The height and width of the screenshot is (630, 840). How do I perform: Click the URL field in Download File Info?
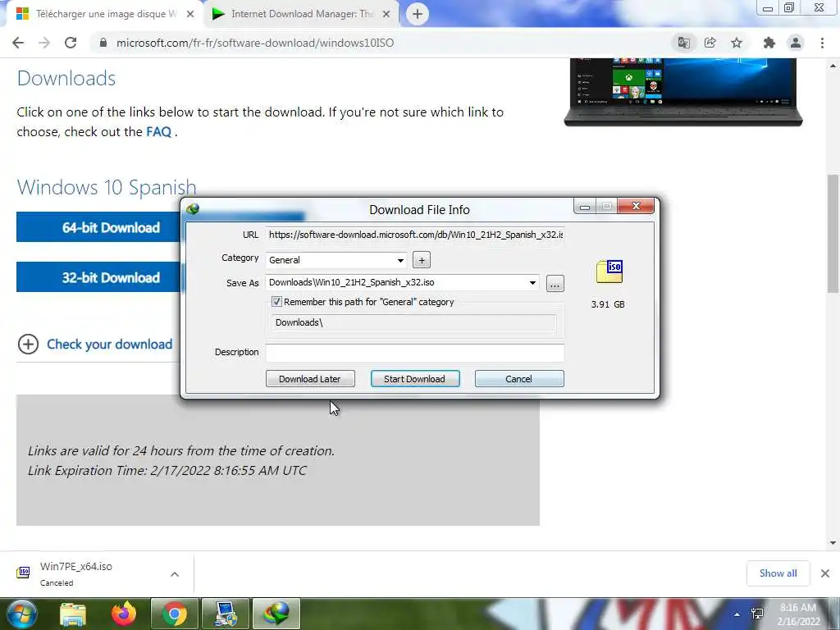click(x=414, y=235)
